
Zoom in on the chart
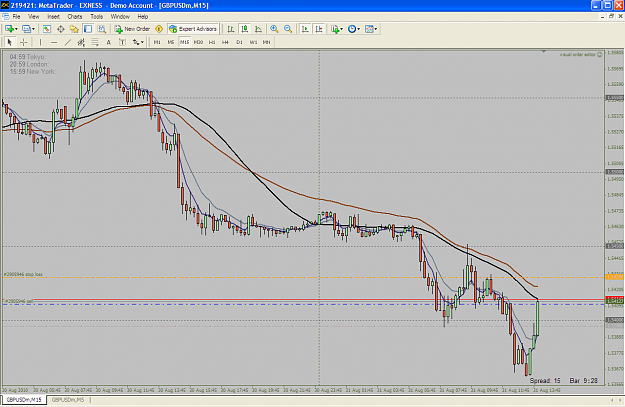coord(274,29)
